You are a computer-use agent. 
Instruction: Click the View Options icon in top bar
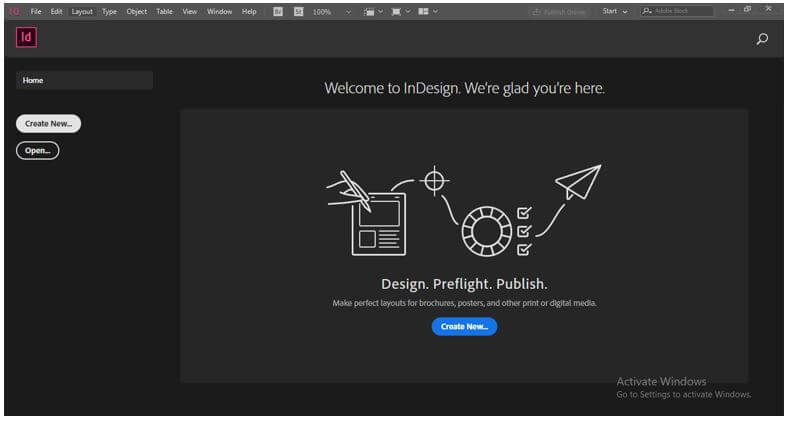369,12
